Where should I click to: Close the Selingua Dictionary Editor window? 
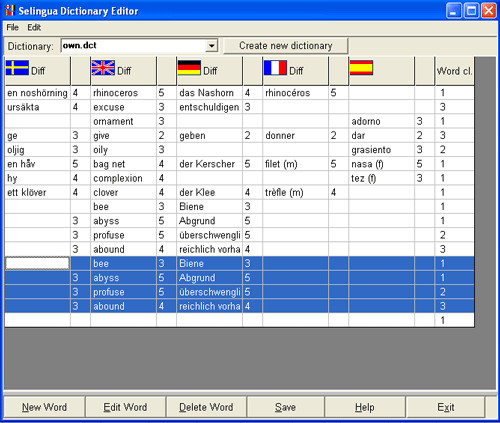click(489, 10)
